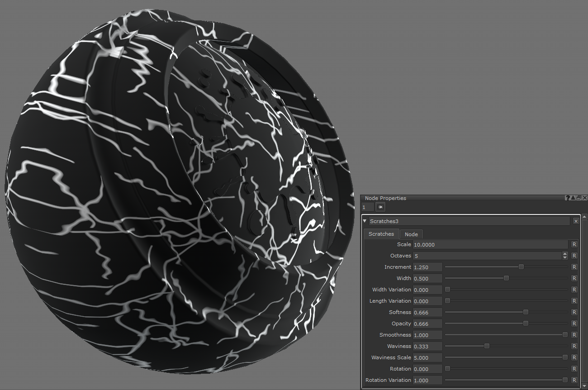Click the Opacity slider handle
This screenshot has width=588, height=390.
click(x=526, y=323)
